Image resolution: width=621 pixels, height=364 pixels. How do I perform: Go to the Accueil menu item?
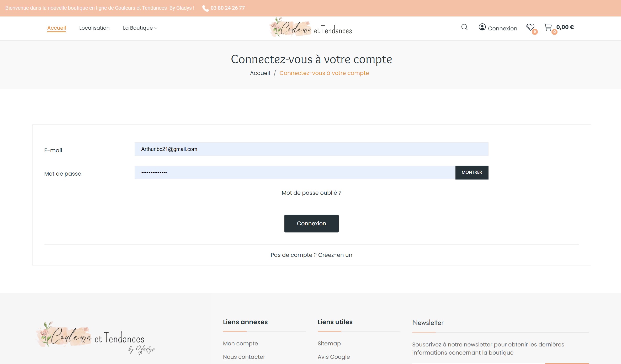pyautogui.click(x=56, y=28)
